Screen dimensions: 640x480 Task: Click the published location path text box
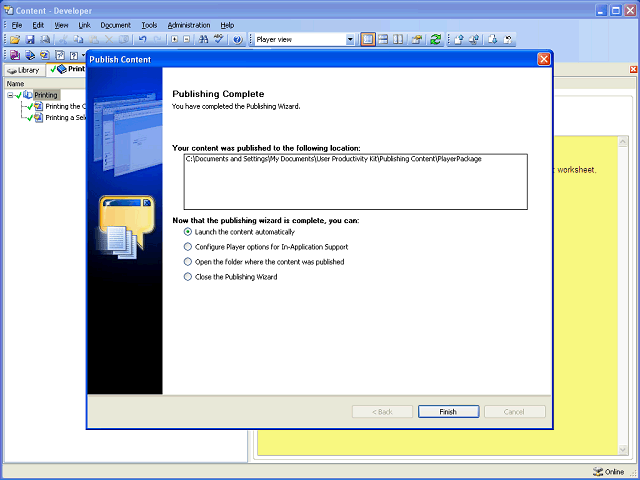[356, 182]
